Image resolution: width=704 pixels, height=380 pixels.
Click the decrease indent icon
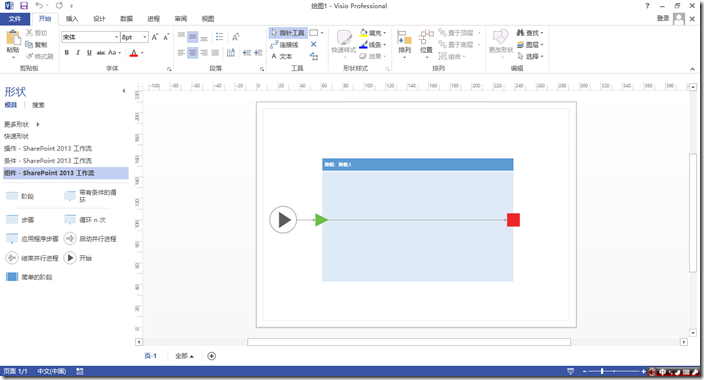point(246,53)
